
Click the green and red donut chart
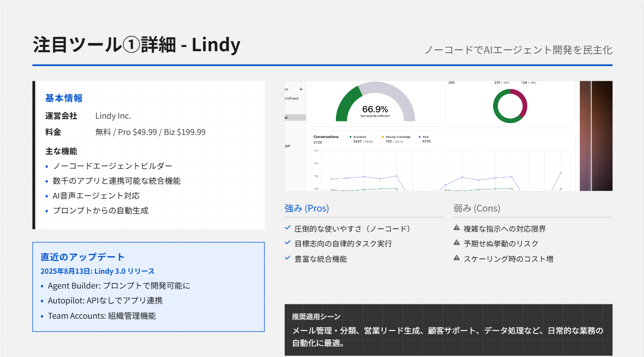click(x=510, y=106)
